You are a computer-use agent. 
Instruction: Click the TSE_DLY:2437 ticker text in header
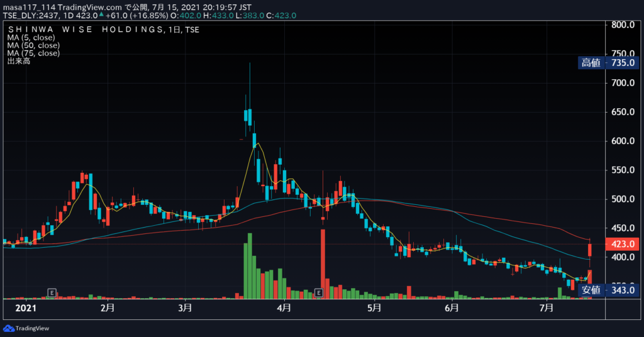(30, 16)
